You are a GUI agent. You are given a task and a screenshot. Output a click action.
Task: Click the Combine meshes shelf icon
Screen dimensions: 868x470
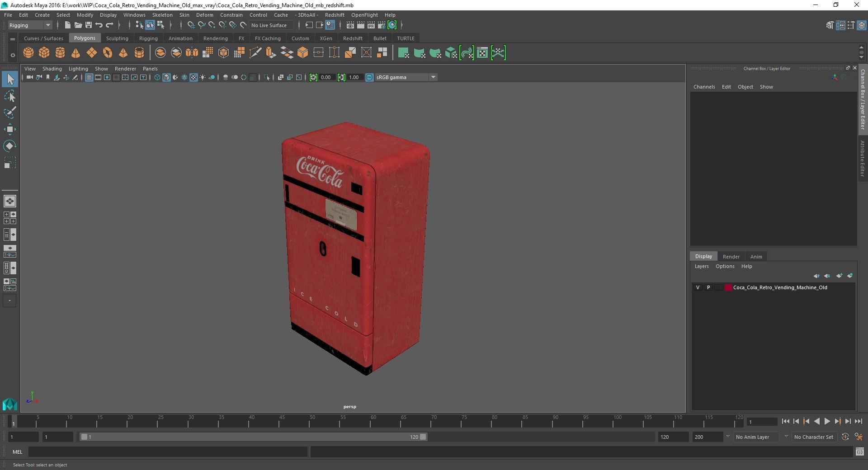[x=160, y=53]
